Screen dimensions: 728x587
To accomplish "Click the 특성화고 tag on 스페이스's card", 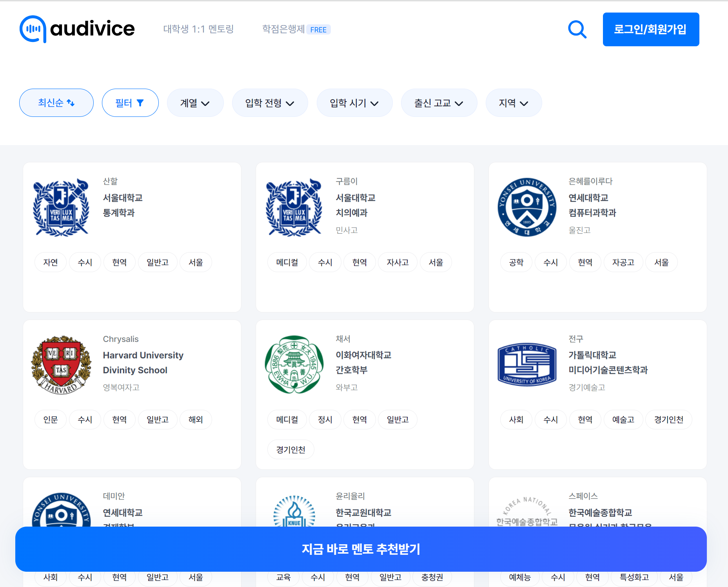I will 634,577.
